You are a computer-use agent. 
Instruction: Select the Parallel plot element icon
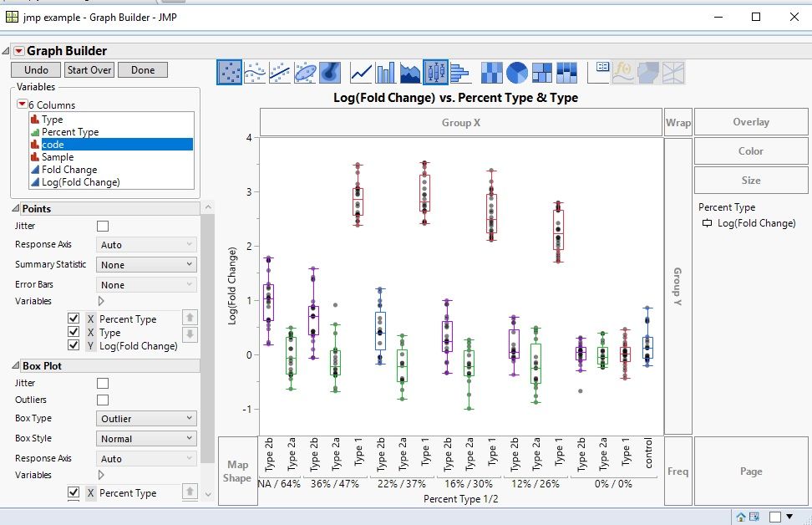tap(673, 73)
